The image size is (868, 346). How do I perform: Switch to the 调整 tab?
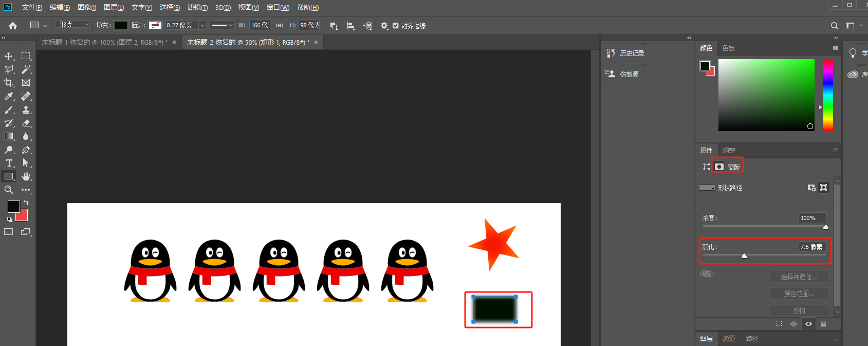729,150
